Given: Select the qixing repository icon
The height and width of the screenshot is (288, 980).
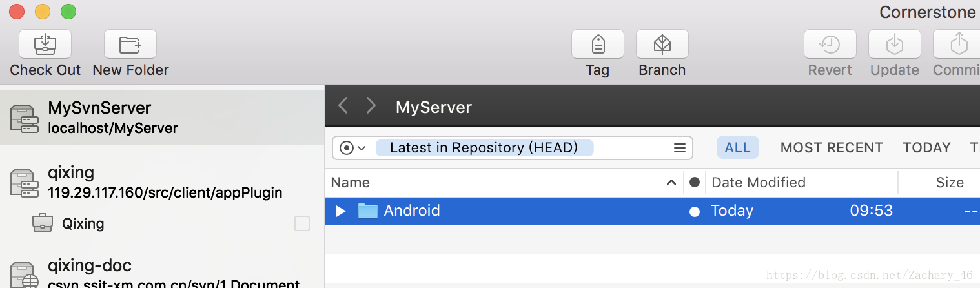Looking at the screenshot, I should (25, 183).
